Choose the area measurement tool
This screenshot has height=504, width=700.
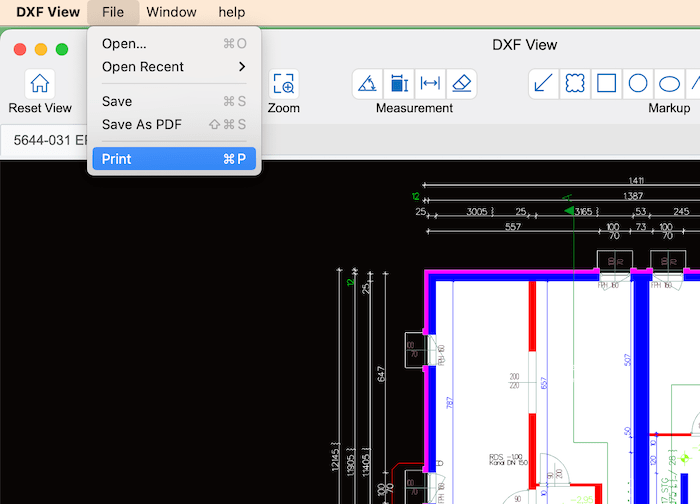[399, 84]
